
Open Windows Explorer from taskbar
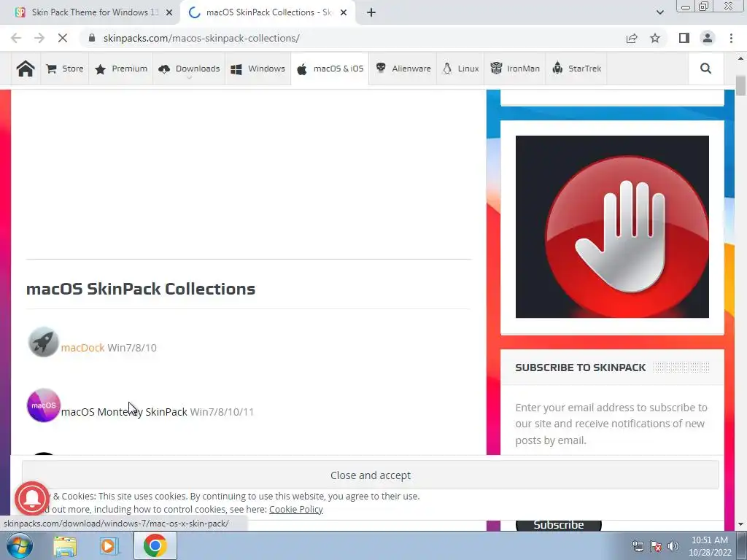point(65,546)
